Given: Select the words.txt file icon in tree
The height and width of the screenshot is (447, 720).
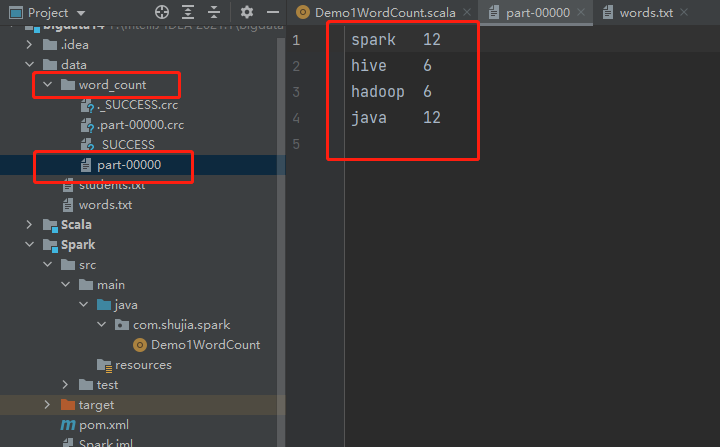Looking at the screenshot, I should [x=68, y=205].
